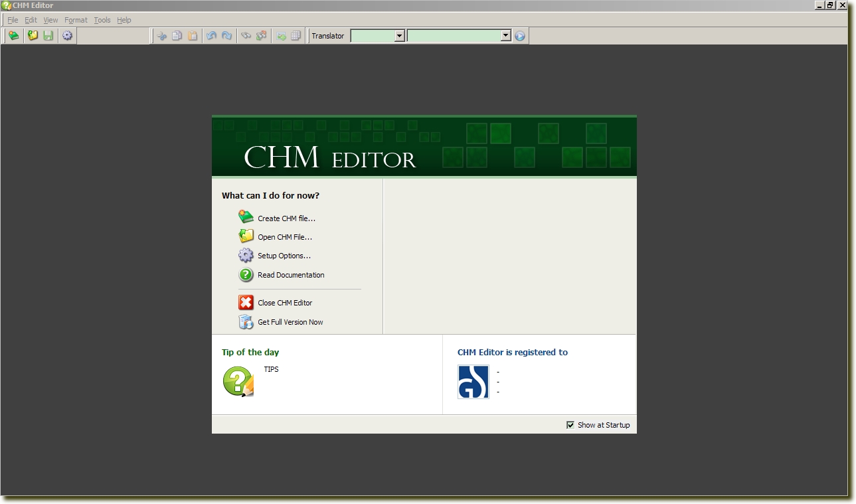This screenshot has height=504, width=856.
Task: Click the binoculars find icon
Action: 246,36
